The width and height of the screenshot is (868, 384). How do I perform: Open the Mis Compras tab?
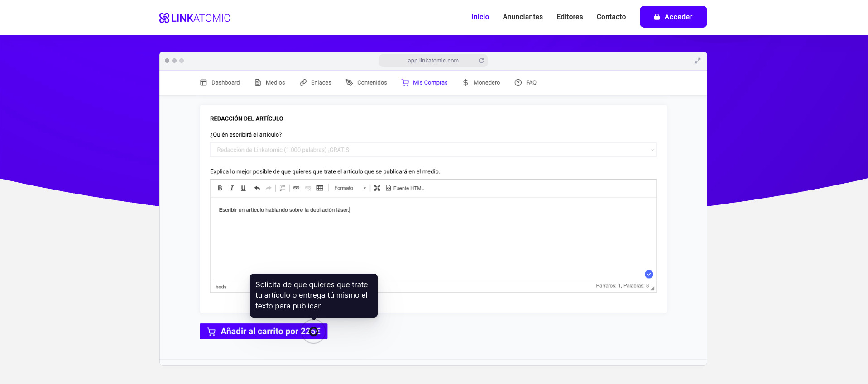(425, 83)
